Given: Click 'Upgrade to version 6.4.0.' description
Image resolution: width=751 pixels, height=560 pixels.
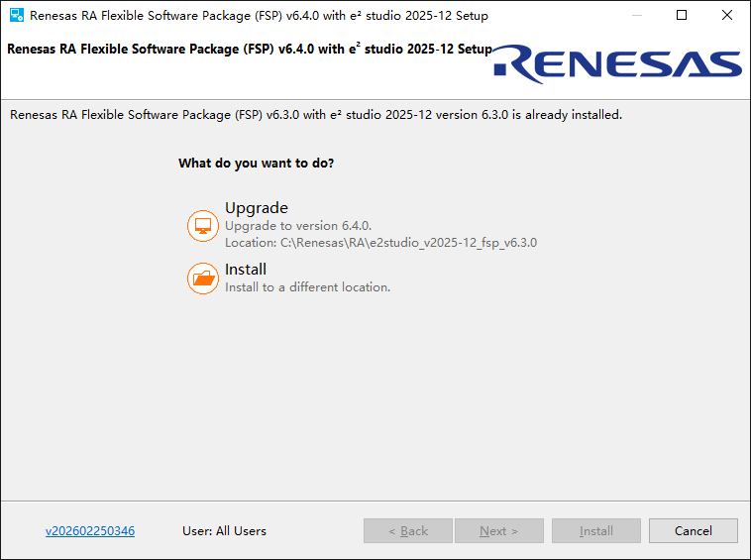Looking at the screenshot, I should coord(298,226).
